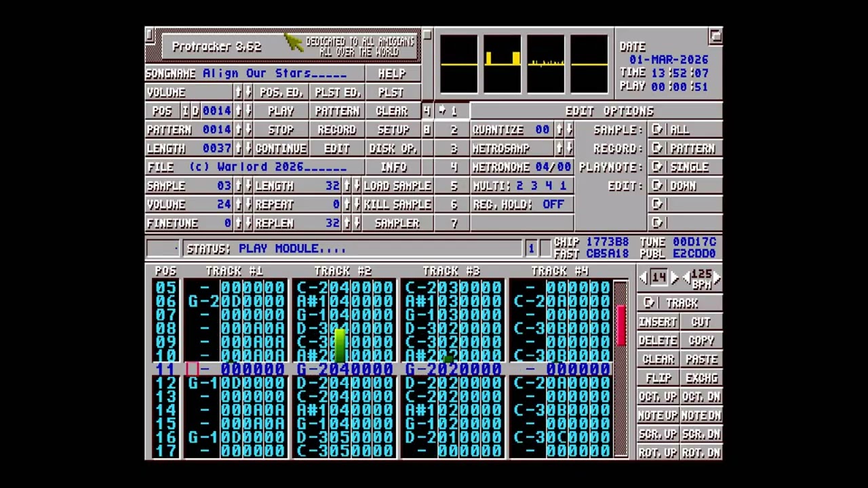The image size is (868, 488).
Task: Open edit options page 4
Action: 451,167
